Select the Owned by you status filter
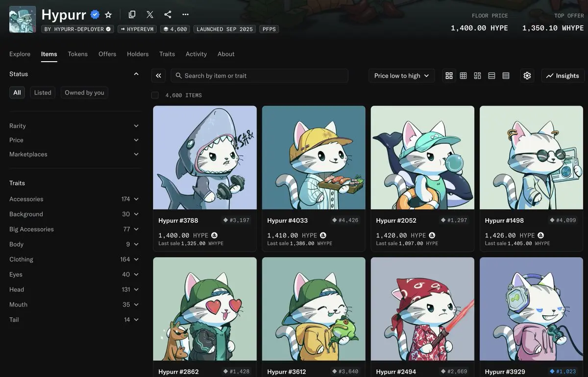This screenshot has height=377, width=588. coord(84,93)
